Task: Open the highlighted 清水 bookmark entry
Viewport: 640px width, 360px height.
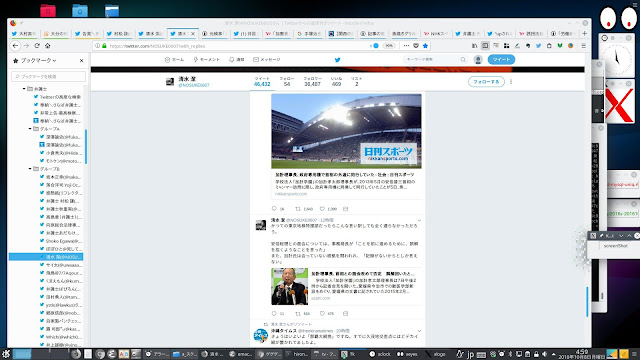Action: 46,257
